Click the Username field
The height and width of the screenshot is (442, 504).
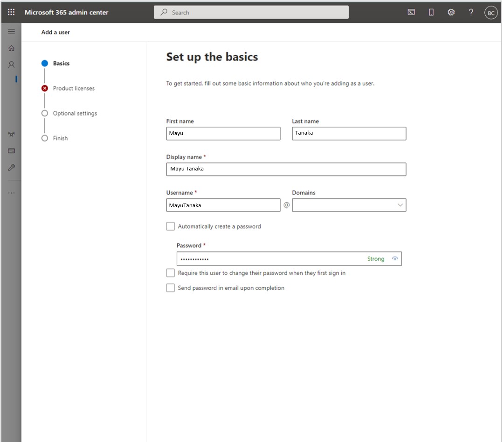[223, 205]
